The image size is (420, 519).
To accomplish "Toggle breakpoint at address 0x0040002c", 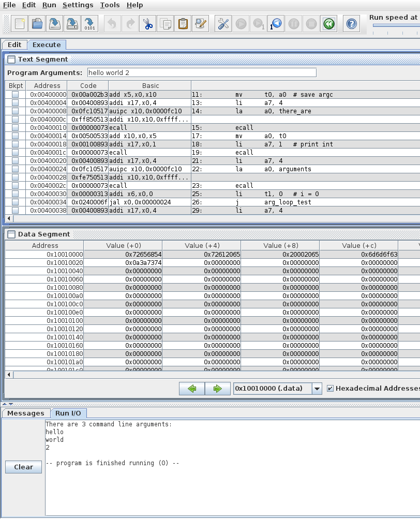I will point(15,186).
